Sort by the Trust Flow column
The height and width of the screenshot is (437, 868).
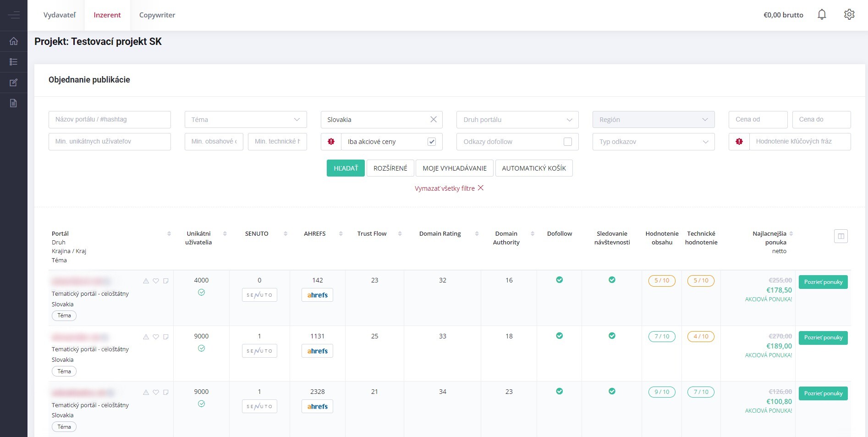click(x=400, y=233)
